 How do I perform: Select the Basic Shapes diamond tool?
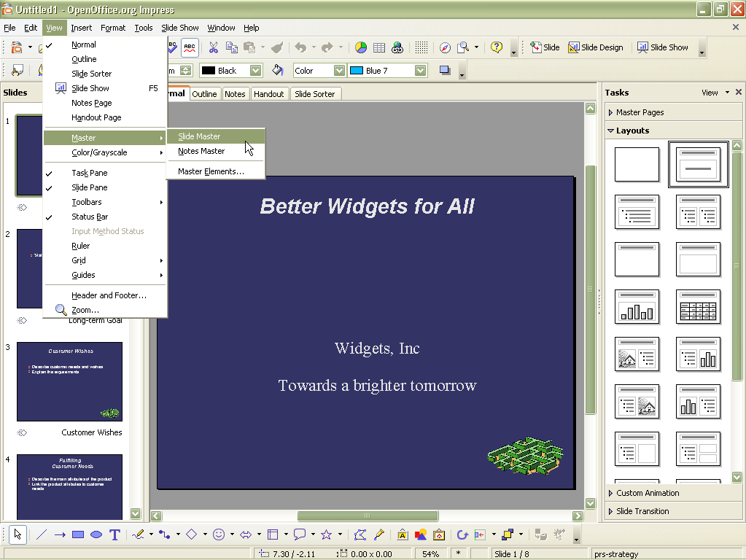click(x=192, y=534)
